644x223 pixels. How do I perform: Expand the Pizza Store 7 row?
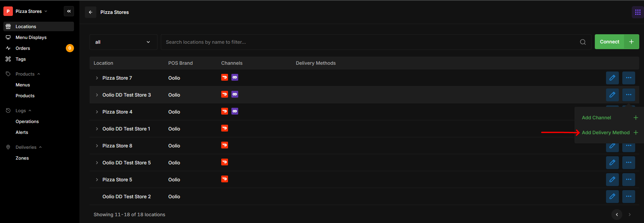[x=97, y=78]
